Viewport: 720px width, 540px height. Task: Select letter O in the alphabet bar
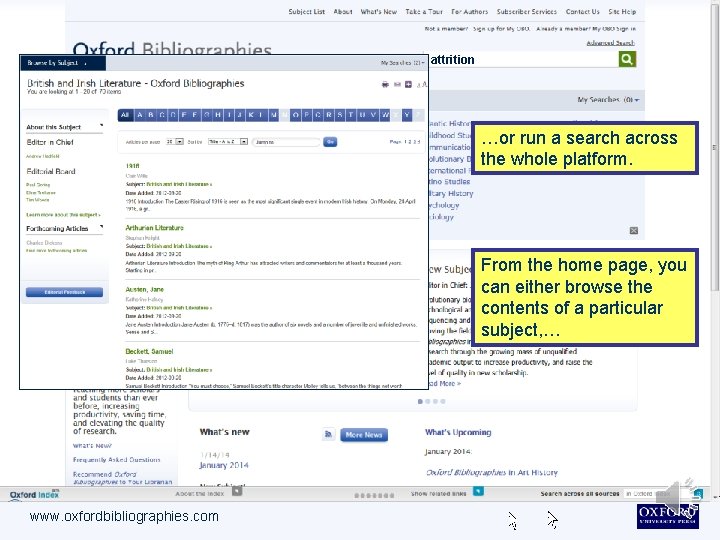(x=295, y=115)
